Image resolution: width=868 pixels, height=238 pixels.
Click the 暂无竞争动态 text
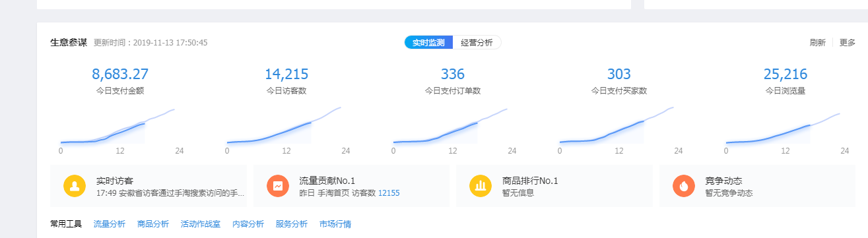729,193
